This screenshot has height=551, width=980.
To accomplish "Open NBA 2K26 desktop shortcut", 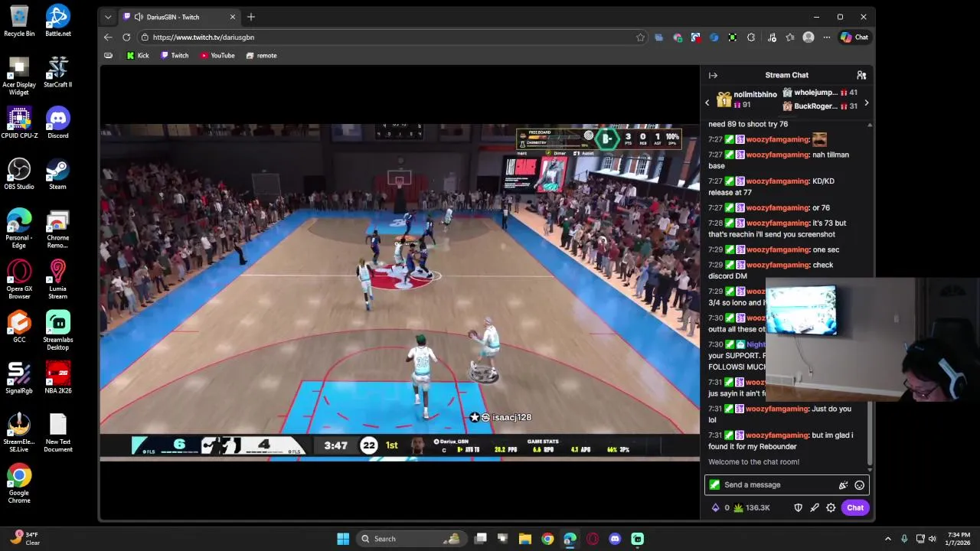I will (x=57, y=378).
